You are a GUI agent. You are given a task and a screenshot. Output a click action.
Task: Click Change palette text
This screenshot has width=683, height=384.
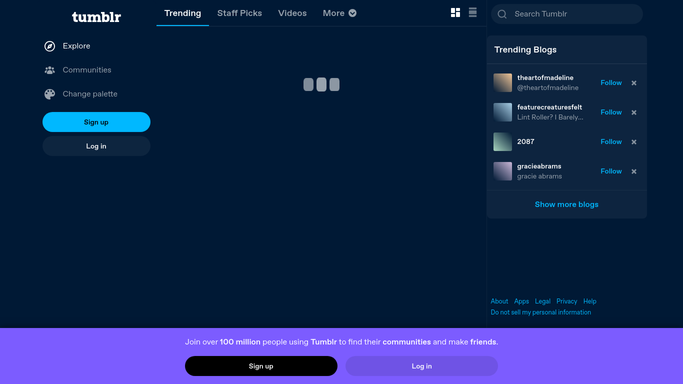(90, 94)
